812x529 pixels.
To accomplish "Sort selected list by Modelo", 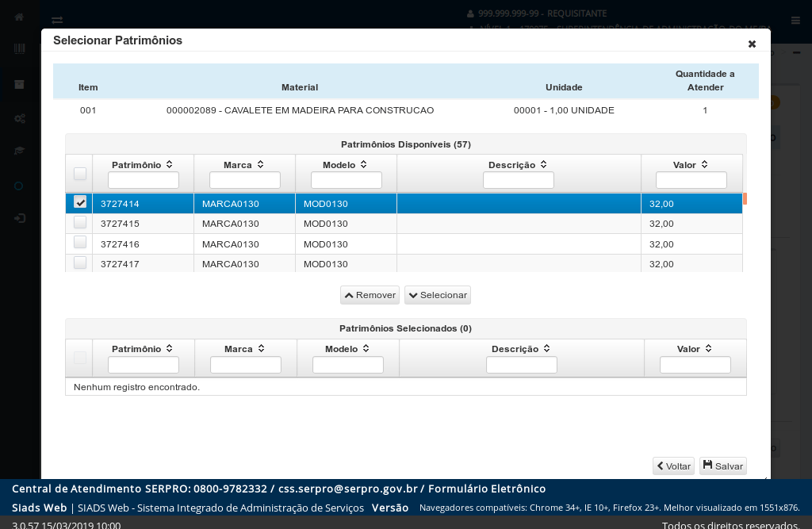I will pyautogui.click(x=366, y=349).
